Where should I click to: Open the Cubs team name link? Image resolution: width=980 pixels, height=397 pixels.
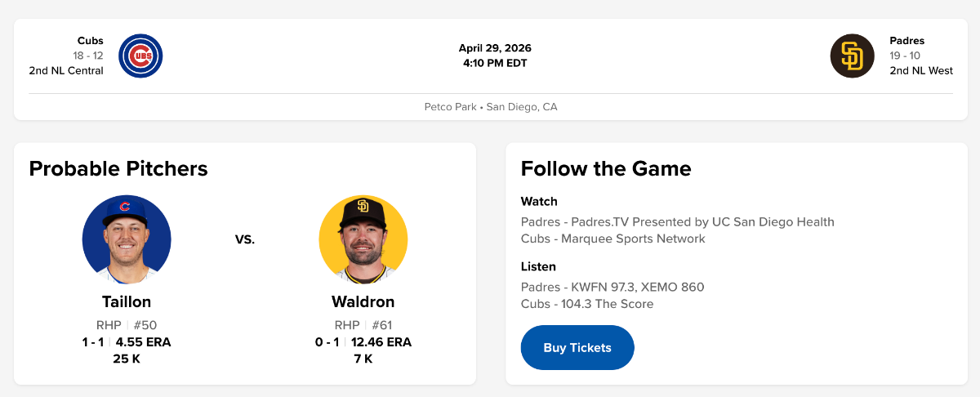click(x=90, y=41)
